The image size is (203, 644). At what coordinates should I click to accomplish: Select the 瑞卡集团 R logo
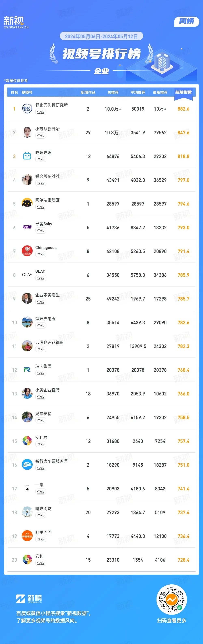[27, 370]
